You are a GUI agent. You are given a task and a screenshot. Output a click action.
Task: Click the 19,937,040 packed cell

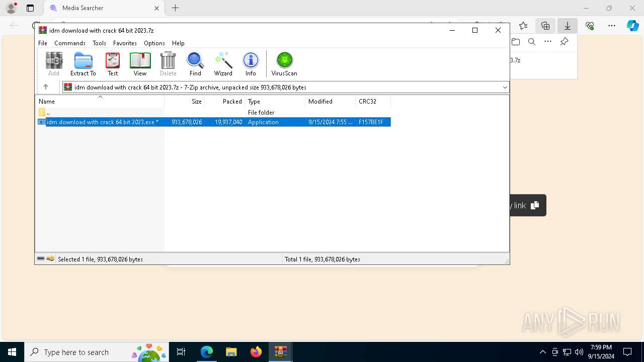[x=228, y=122]
